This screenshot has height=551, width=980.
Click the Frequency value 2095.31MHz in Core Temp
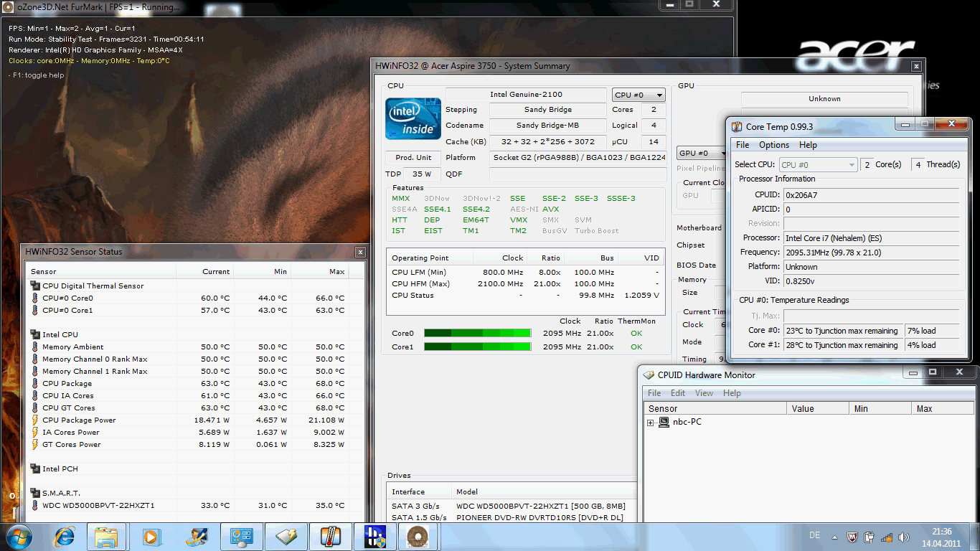tap(871, 252)
